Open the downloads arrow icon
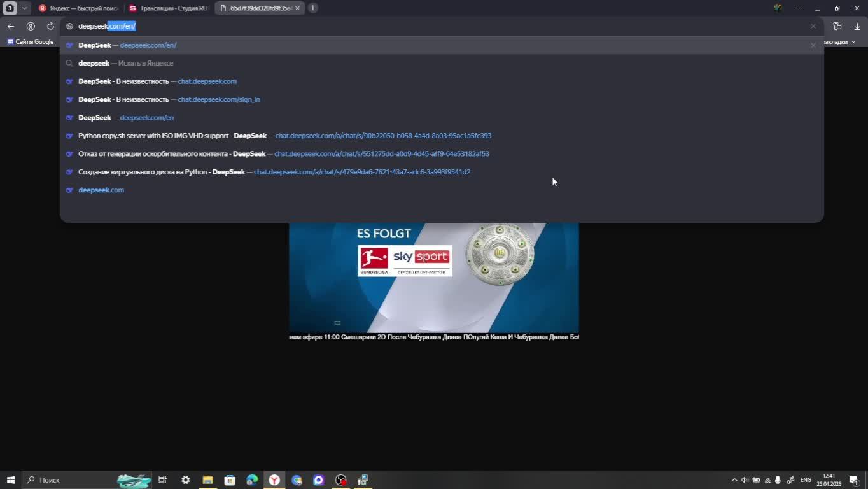 tap(857, 26)
